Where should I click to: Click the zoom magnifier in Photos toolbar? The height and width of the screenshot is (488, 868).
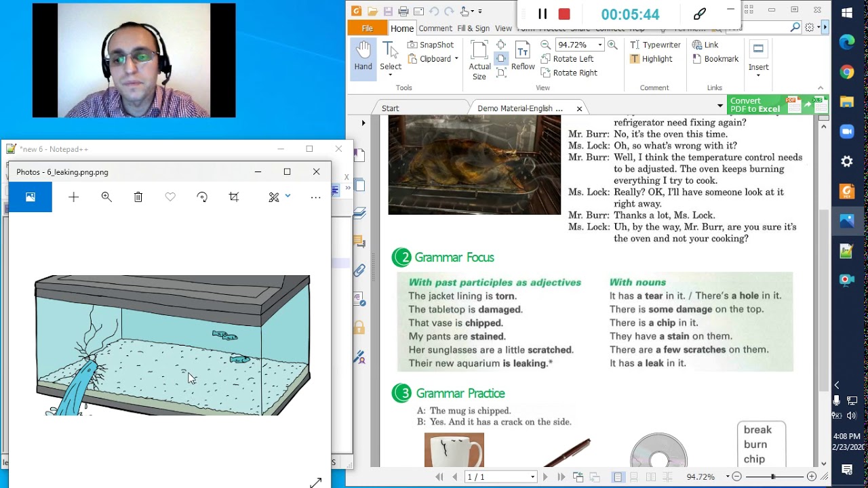(106, 197)
